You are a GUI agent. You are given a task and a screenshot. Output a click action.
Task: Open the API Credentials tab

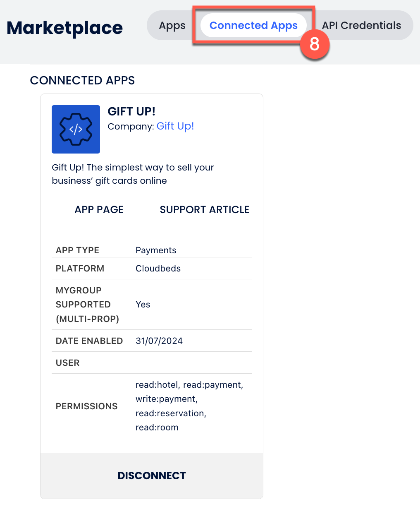click(x=361, y=26)
